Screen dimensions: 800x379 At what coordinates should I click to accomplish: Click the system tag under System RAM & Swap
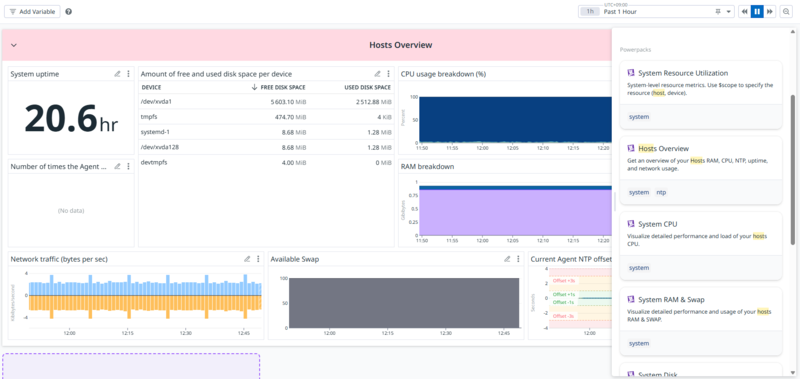(639, 343)
